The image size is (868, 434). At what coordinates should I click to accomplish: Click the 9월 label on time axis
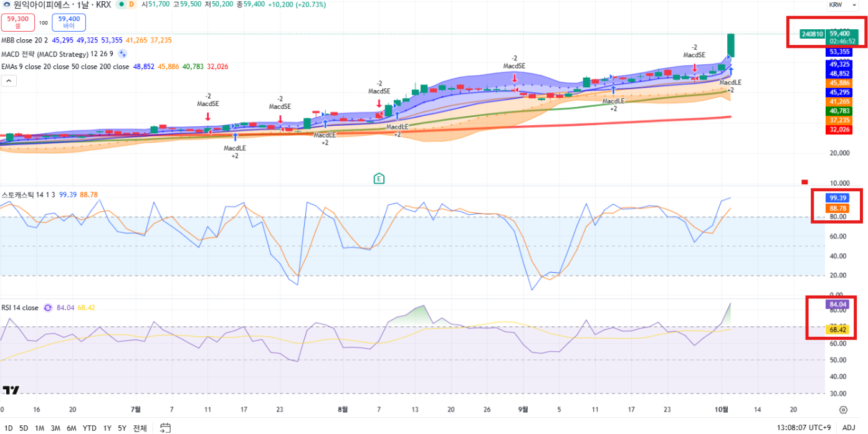click(x=523, y=409)
